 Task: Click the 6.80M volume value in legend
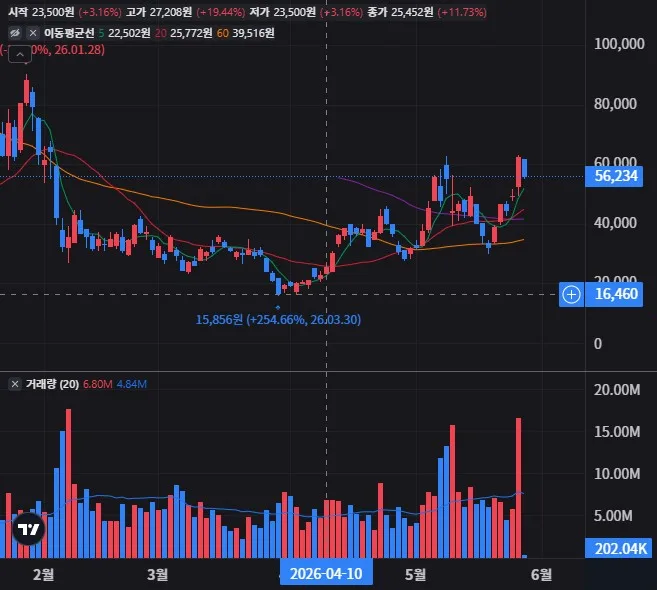(98, 384)
